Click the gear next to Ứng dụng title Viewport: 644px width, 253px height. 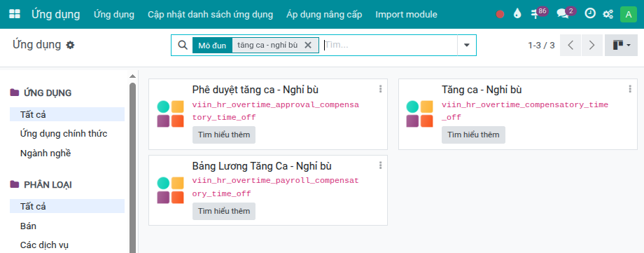pos(71,46)
